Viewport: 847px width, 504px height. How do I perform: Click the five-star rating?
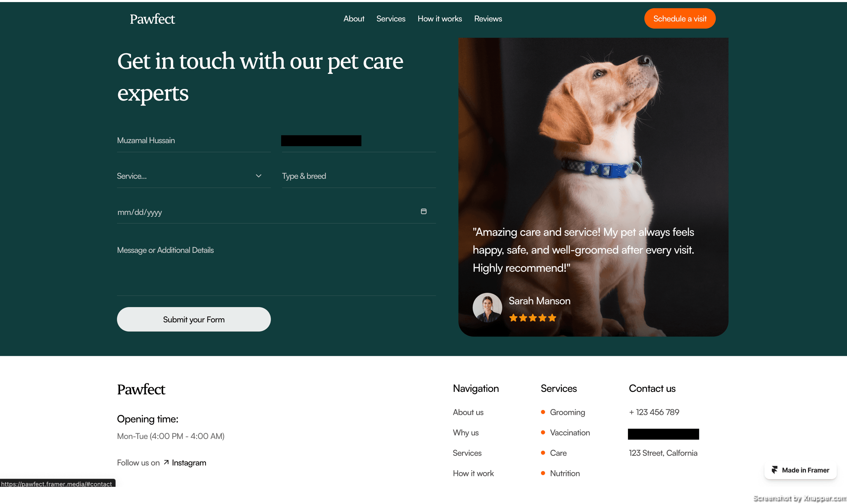pyautogui.click(x=532, y=318)
